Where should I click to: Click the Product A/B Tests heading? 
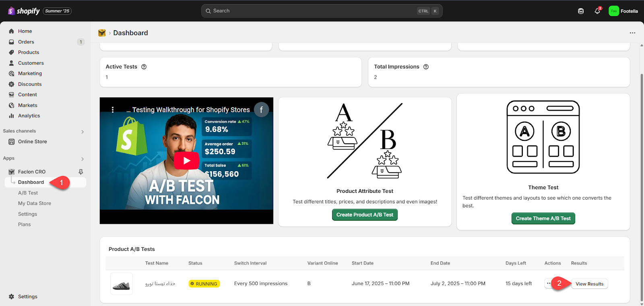point(132,249)
